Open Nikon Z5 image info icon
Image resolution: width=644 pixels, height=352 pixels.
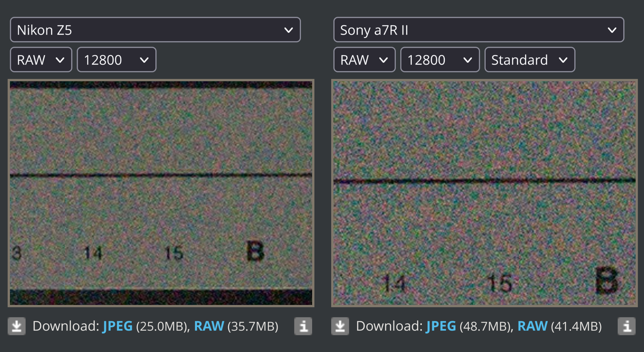pyautogui.click(x=303, y=326)
